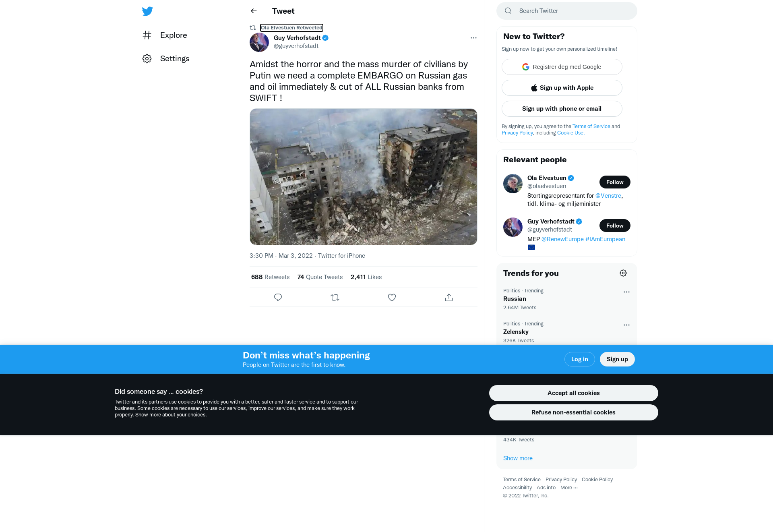Accept all cookies
Screen dimensions: 773x532
point(573,393)
